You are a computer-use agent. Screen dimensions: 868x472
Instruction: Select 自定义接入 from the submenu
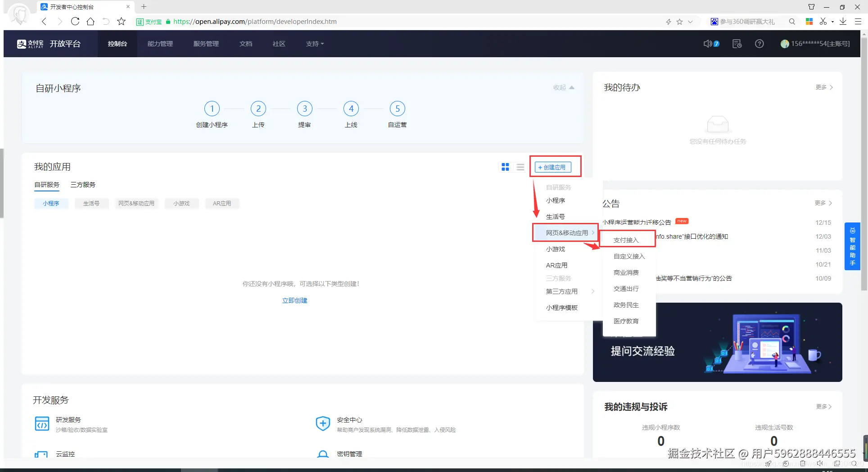coord(629,256)
